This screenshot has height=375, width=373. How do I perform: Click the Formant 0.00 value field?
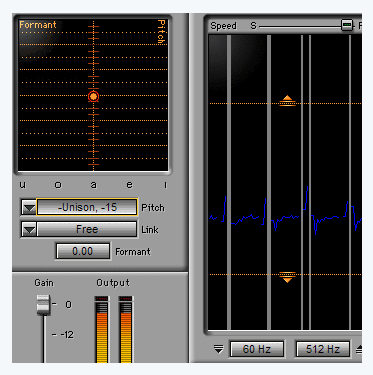pos(83,251)
